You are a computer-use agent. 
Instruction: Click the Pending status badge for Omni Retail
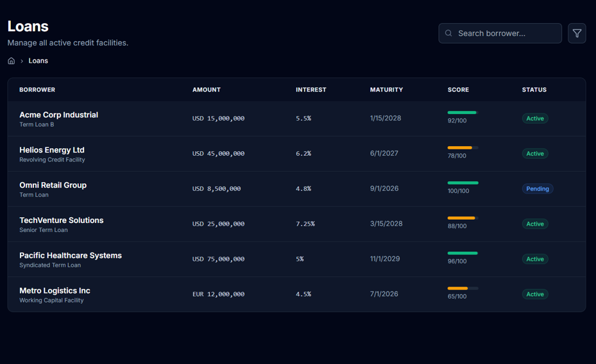tap(538, 188)
